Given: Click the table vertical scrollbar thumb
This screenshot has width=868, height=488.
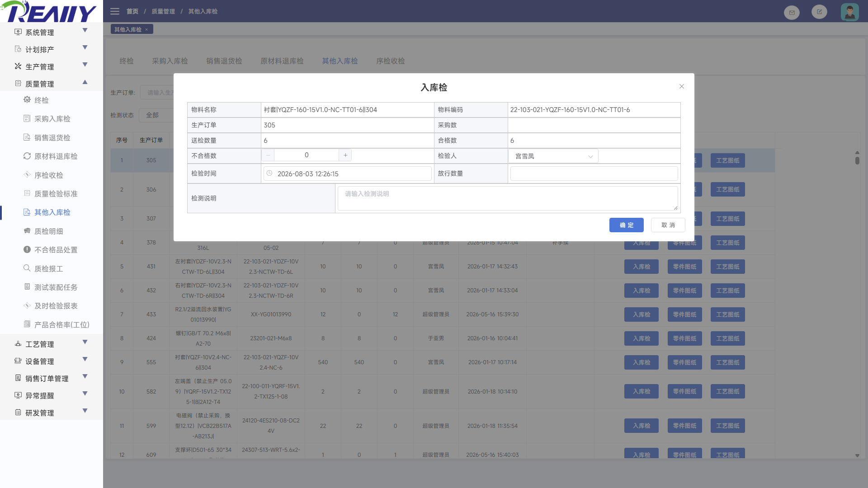Looking at the screenshot, I should click(857, 160).
